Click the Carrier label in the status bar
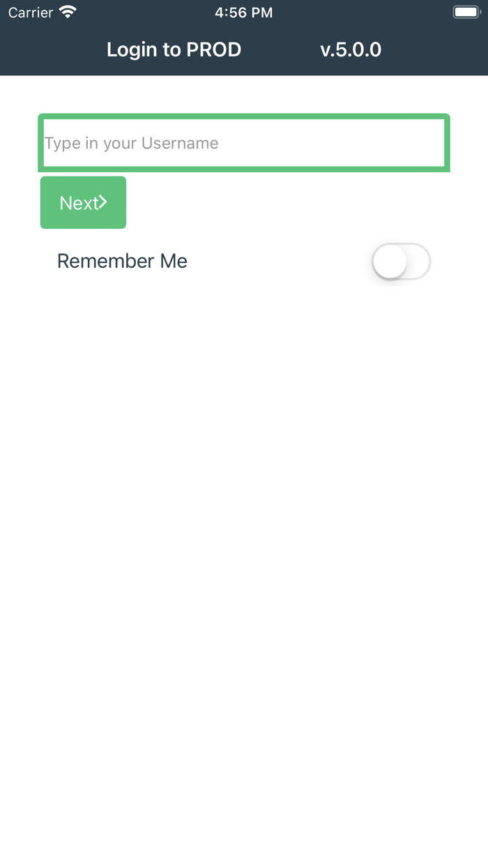Image resolution: width=488 pixels, height=868 pixels. [30, 12]
